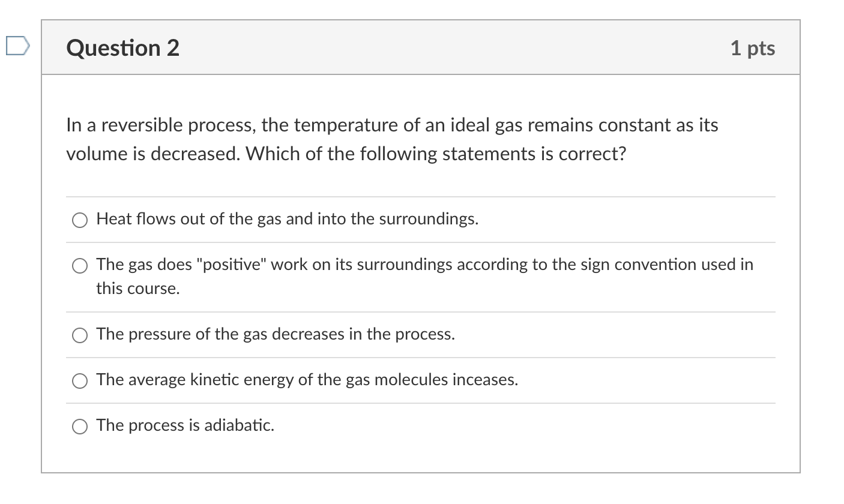The image size is (844, 504).
Task: Click the answer label "The process is adiabatic."
Action: [185, 426]
